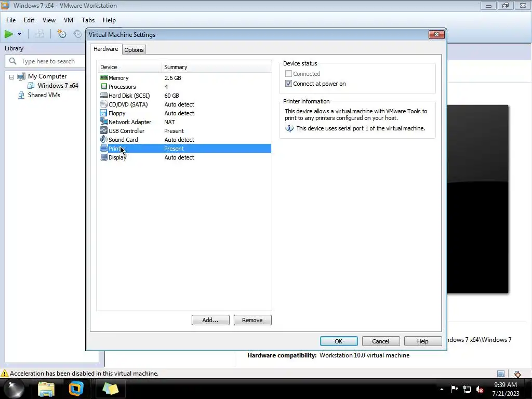
Task: Click the VMware Workstation taskbar icon
Action: coord(76,389)
